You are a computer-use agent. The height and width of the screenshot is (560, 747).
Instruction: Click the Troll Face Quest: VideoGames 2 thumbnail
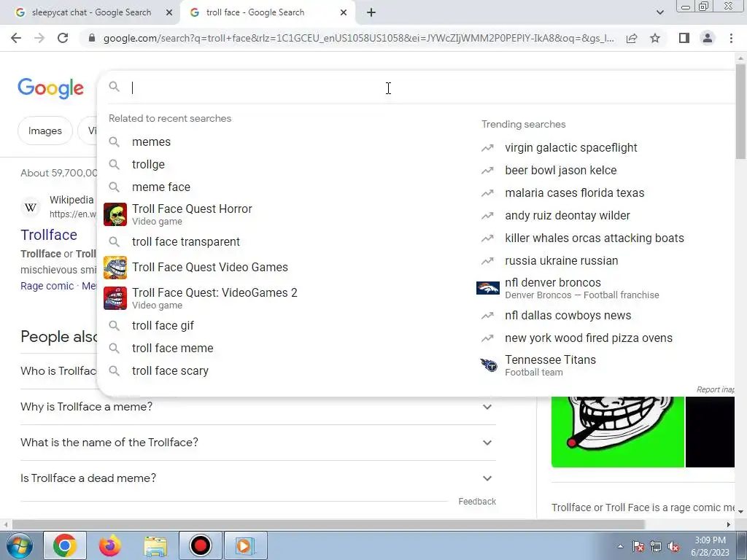pos(115,298)
